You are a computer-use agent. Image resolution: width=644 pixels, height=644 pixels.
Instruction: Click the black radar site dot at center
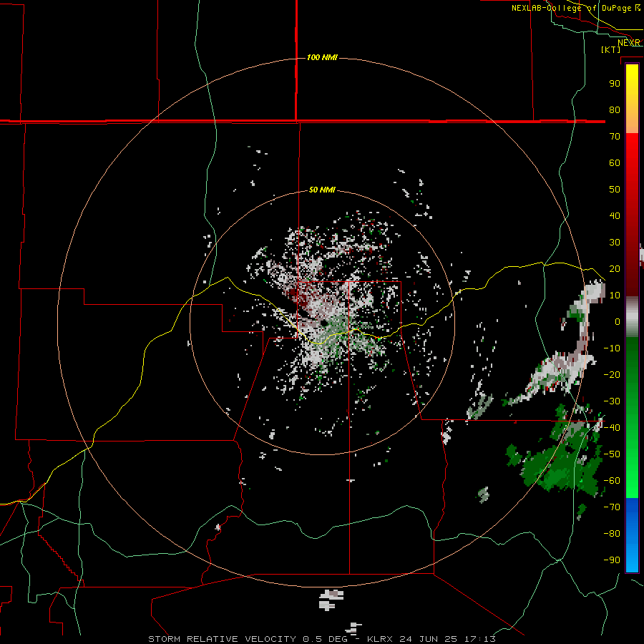[323, 323]
